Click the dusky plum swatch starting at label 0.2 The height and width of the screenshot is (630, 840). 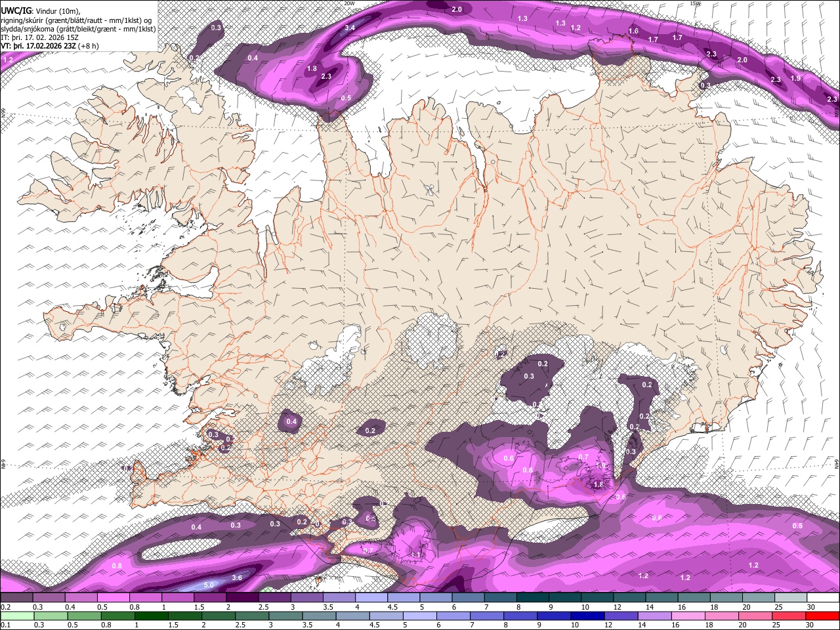click(x=16, y=598)
